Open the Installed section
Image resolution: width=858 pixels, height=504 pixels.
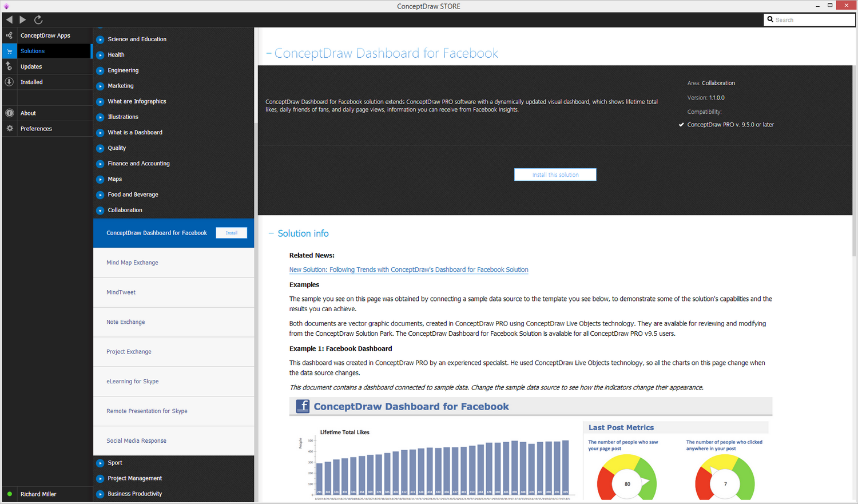point(47,82)
